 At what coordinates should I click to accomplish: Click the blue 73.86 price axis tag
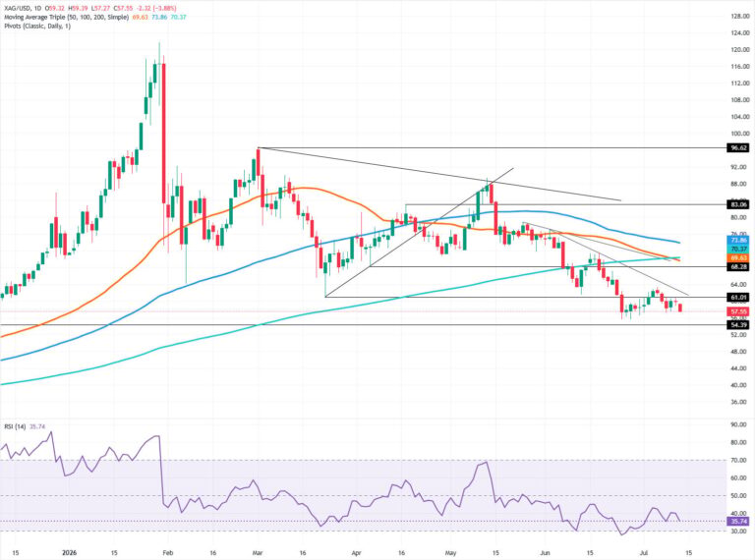[x=738, y=240]
